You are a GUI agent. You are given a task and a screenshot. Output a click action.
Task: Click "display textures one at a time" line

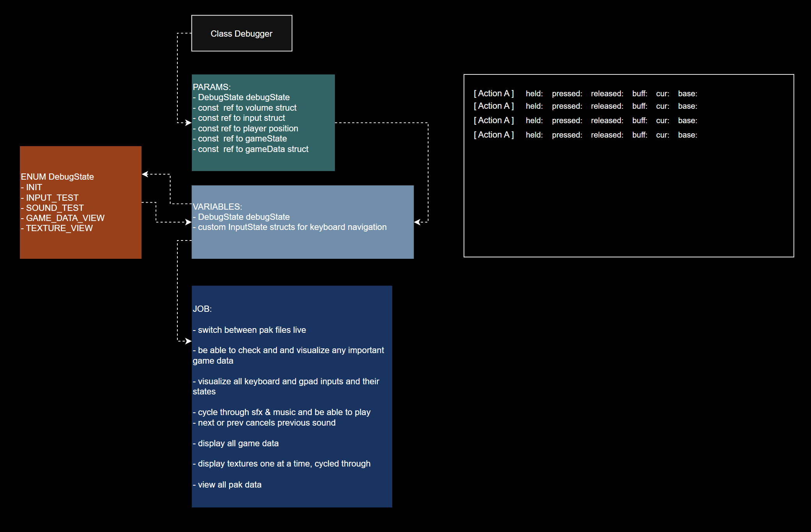[282, 463]
